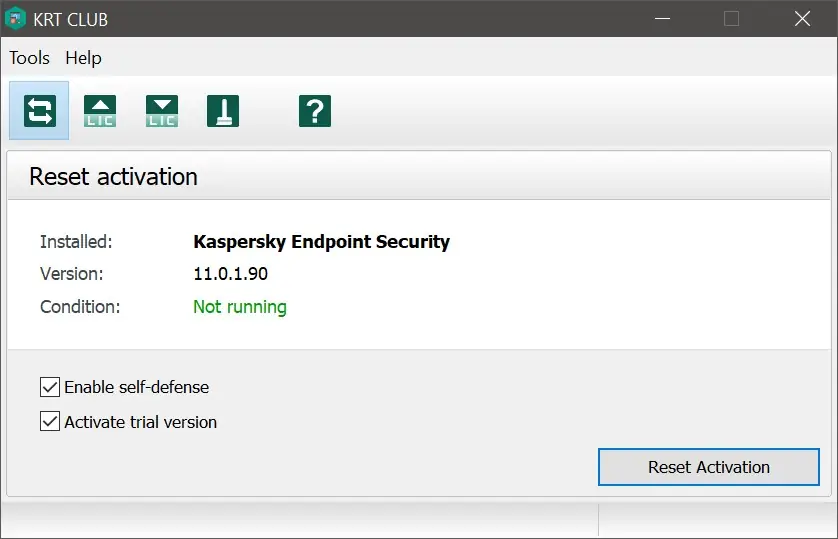Click the Reset activation panel heading
Screen dimensions: 838x539
113,177
